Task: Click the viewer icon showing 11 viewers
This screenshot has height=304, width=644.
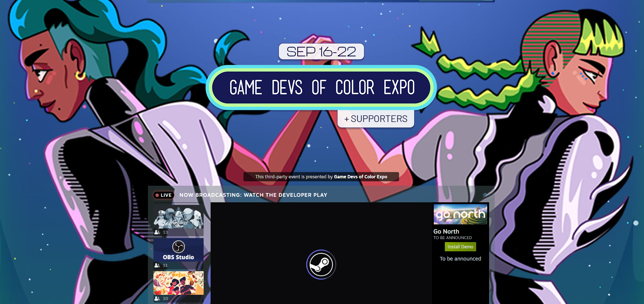Action: pos(157,265)
